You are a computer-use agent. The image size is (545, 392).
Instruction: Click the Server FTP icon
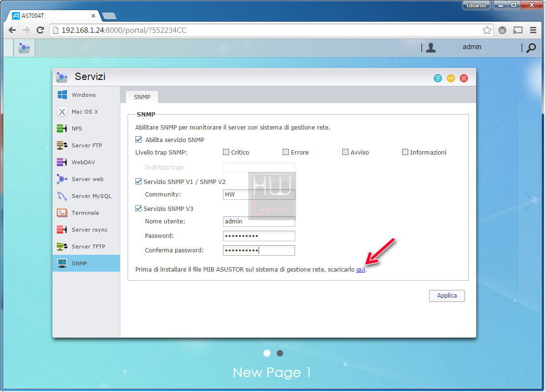click(x=62, y=145)
